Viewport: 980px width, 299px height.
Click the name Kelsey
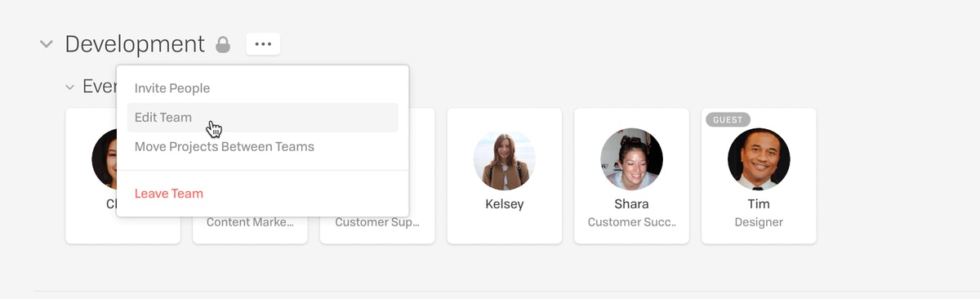pos(505,204)
